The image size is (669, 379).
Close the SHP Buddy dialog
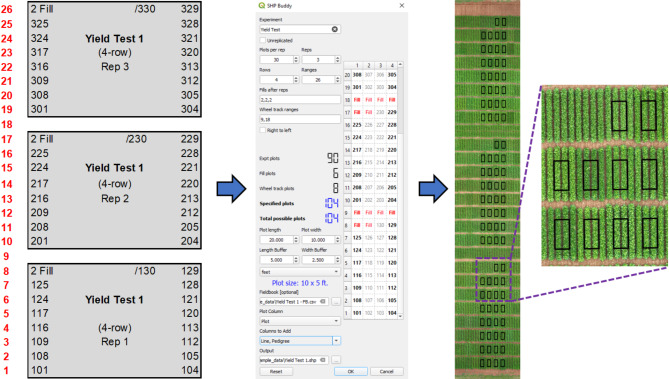[401, 6]
